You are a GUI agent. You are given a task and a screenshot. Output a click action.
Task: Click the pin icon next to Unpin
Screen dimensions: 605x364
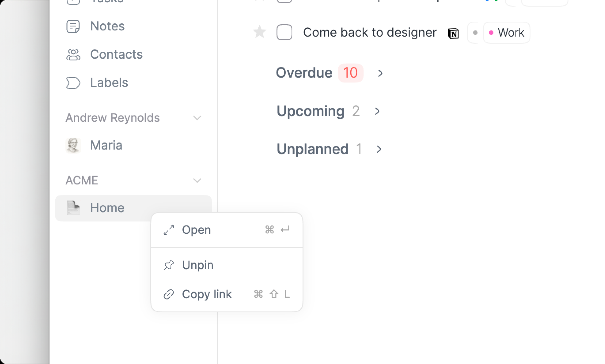point(169,265)
